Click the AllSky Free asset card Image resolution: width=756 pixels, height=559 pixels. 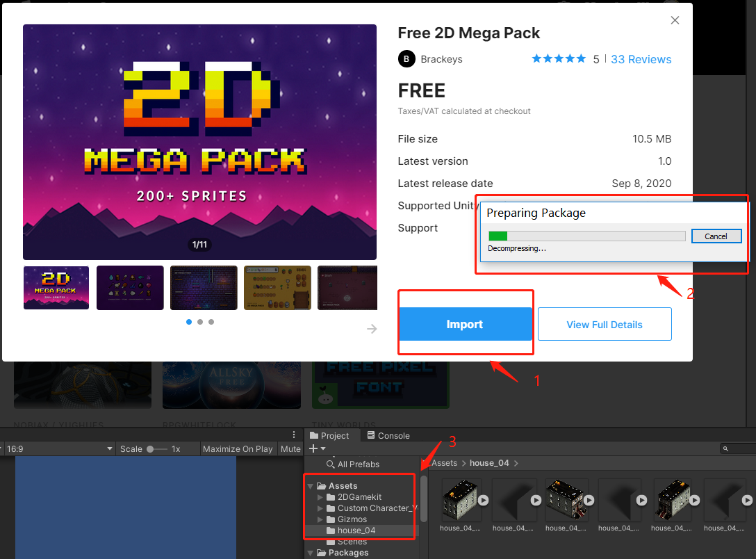(231, 385)
